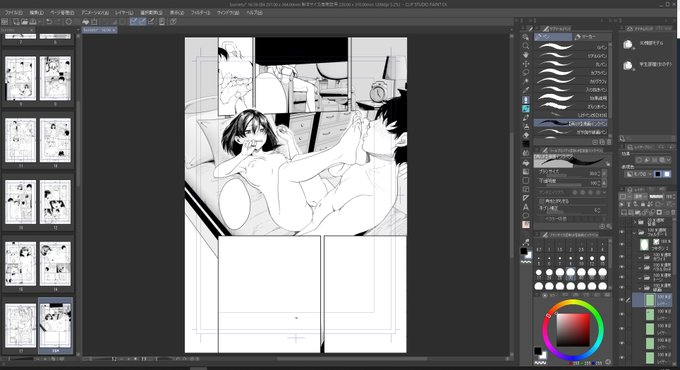Open the ウィンドウ menu
The height and width of the screenshot is (370, 680).
point(228,13)
